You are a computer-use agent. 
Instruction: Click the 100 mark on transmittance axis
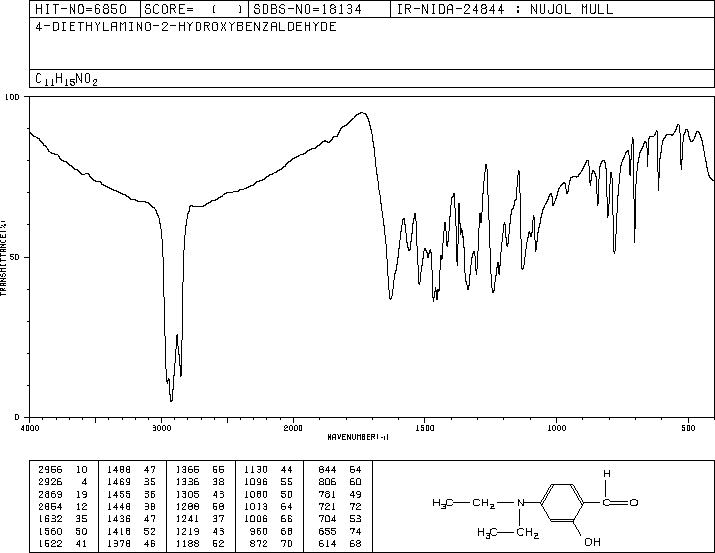pyautogui.click(x=12, y=97)
